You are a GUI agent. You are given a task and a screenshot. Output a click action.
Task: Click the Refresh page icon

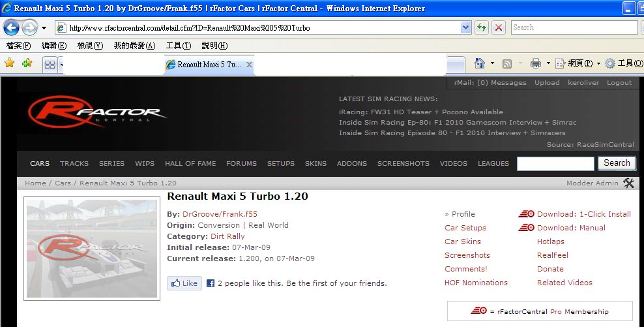[x=482, y=27]
